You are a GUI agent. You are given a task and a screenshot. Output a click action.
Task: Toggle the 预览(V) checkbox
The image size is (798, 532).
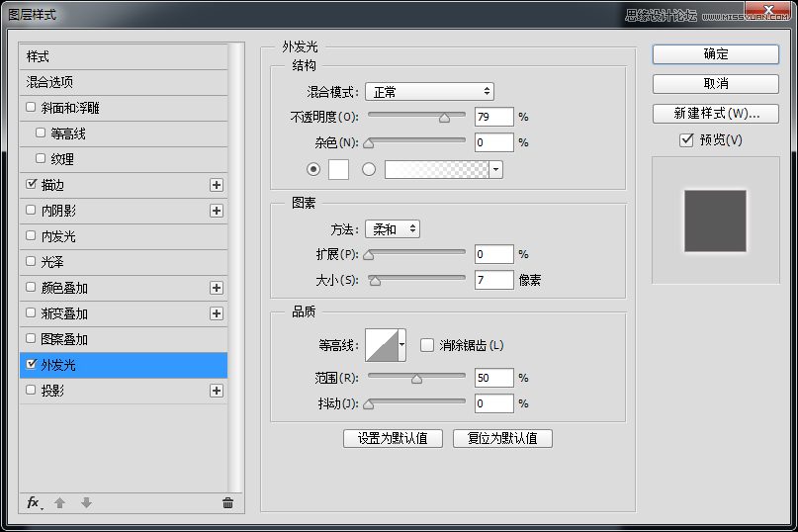(686, 139)
